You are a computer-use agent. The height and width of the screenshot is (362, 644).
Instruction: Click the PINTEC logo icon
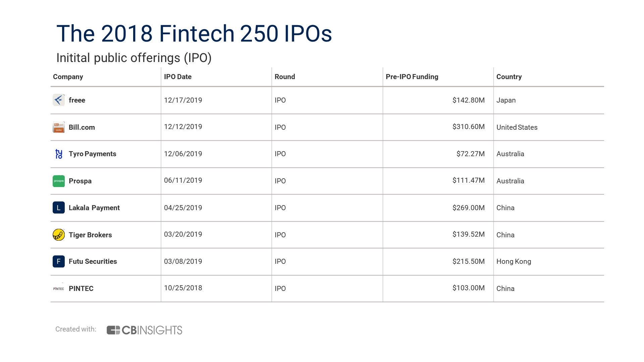[59, 289]
